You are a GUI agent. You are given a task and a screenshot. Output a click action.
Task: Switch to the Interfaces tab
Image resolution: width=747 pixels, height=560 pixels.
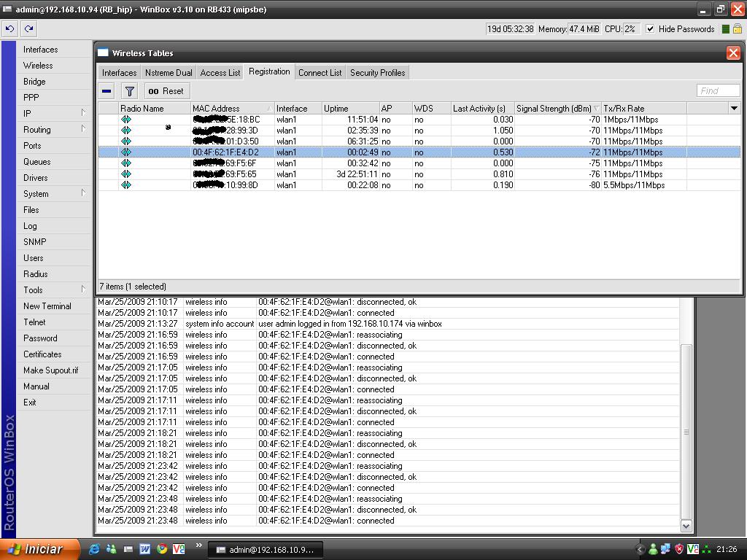[x=119, y=73]
